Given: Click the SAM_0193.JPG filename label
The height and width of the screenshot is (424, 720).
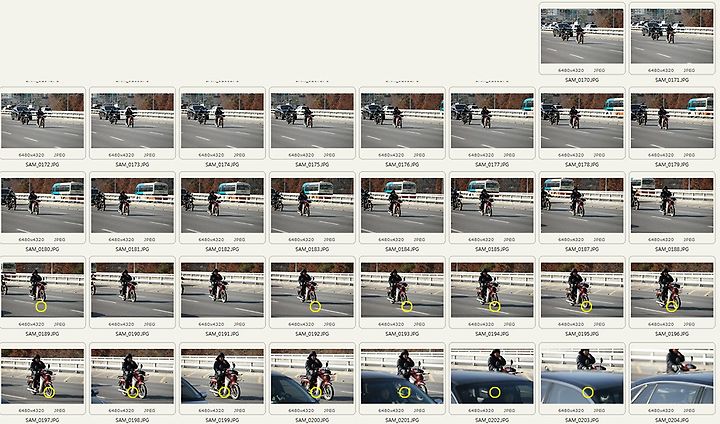Looking at the screenshot, I should point(402,334).
